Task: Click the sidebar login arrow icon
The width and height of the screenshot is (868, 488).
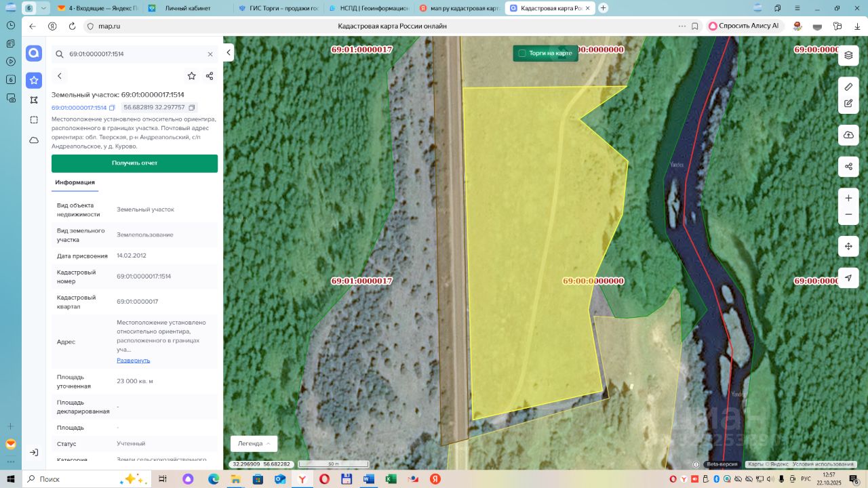Action: [x=34, y=452]
